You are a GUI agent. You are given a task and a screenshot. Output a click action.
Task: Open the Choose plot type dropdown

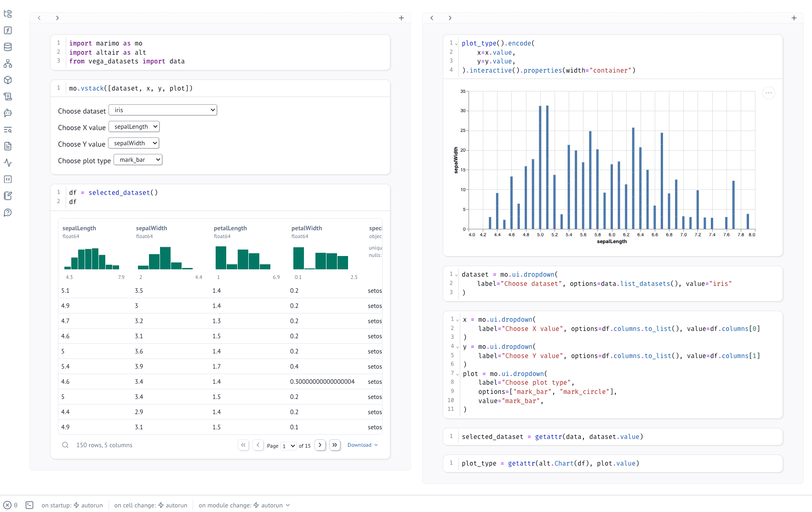click(x=138, y=160)
